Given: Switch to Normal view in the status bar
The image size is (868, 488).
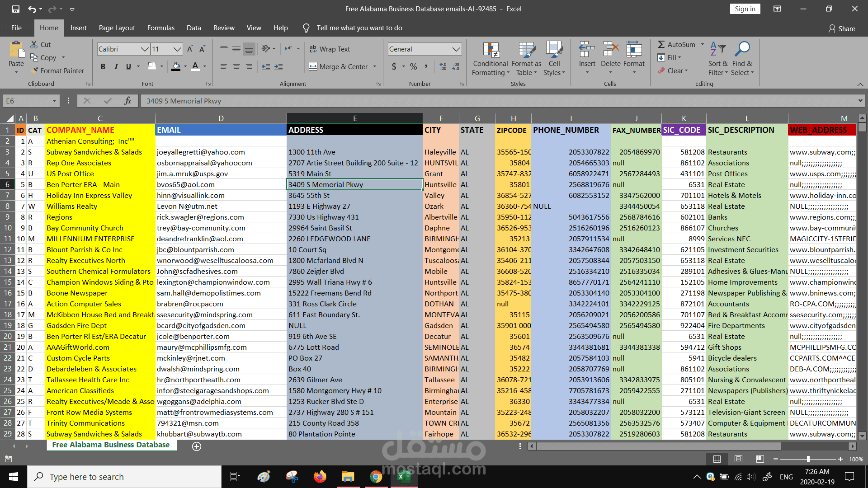Looking at the screenshot, I should 717,459.
